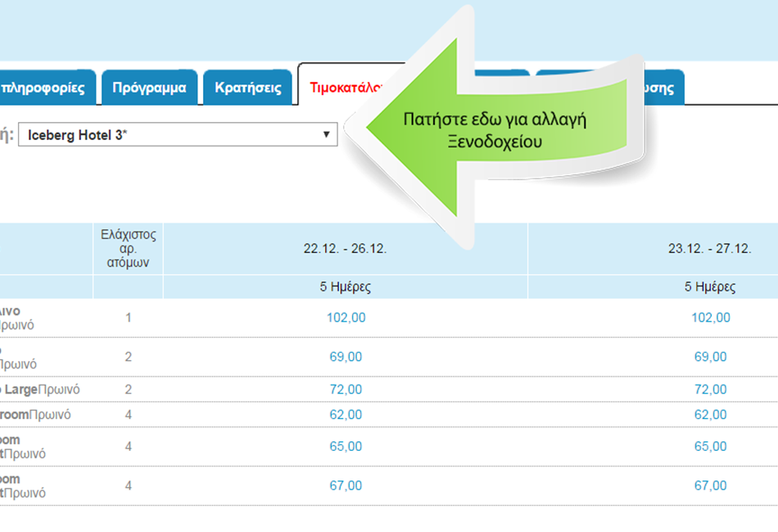Click the 23.12. - 27.12. date column header
The image size is (778, 532).
[710, 250]
